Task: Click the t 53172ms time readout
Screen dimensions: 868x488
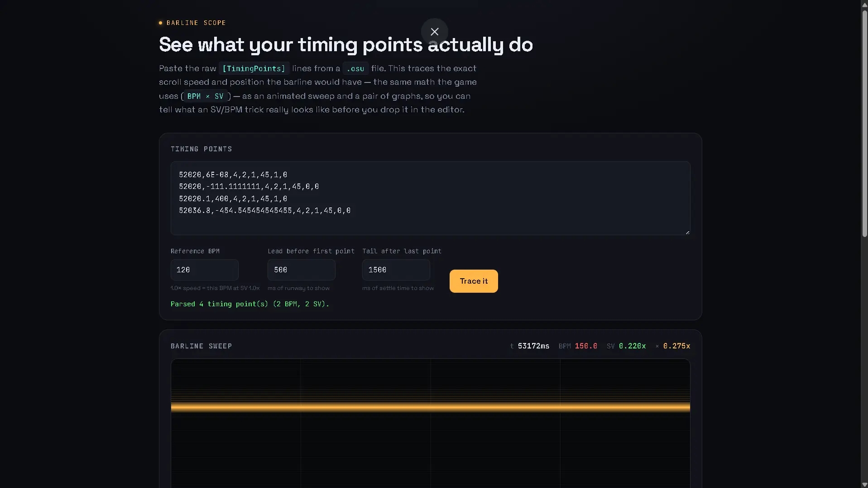Action: tap(529, 346)
